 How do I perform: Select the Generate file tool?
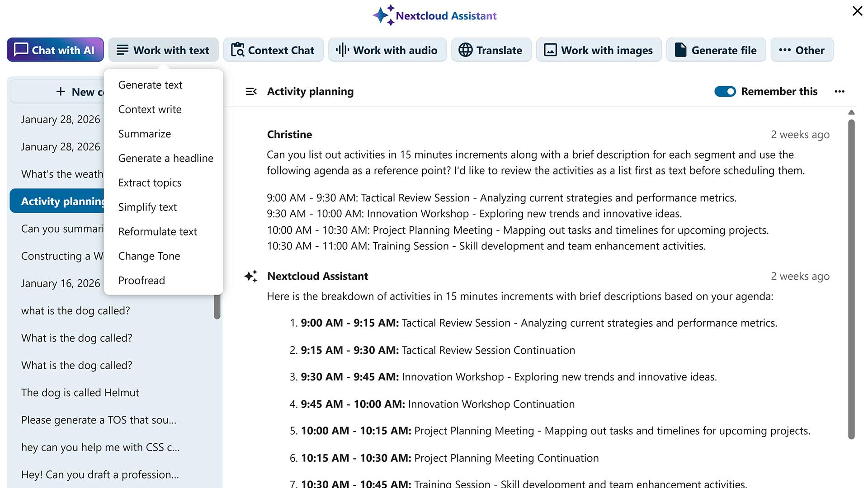(x=716, y=50)
